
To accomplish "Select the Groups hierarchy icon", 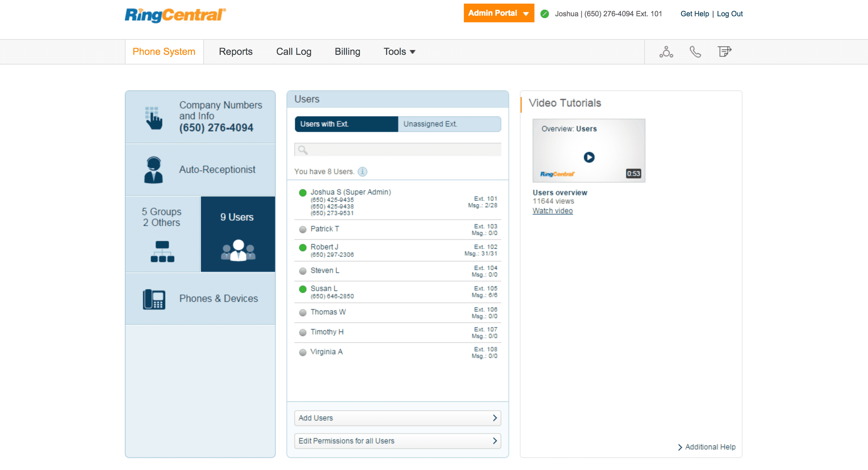I will 163,251.
